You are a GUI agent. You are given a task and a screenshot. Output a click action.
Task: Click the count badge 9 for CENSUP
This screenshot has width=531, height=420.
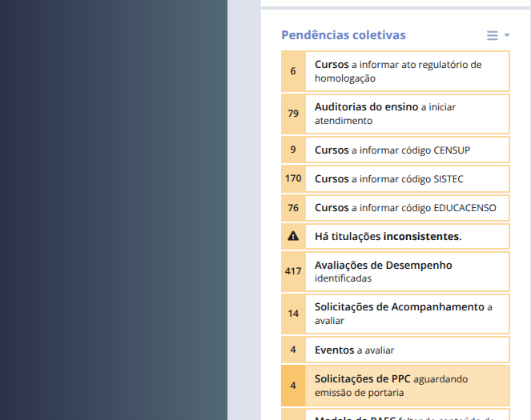click(293, 150)
